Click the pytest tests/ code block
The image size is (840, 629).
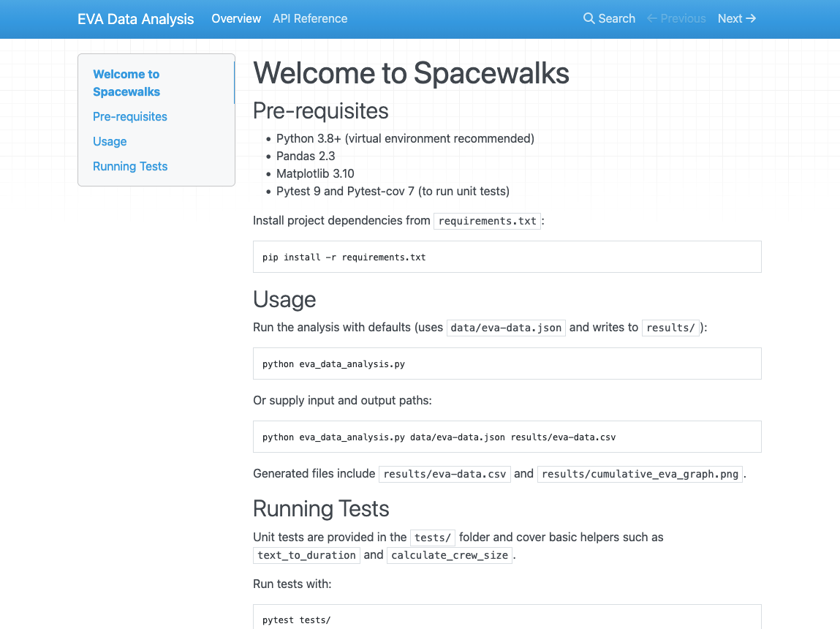click(507, 619)
